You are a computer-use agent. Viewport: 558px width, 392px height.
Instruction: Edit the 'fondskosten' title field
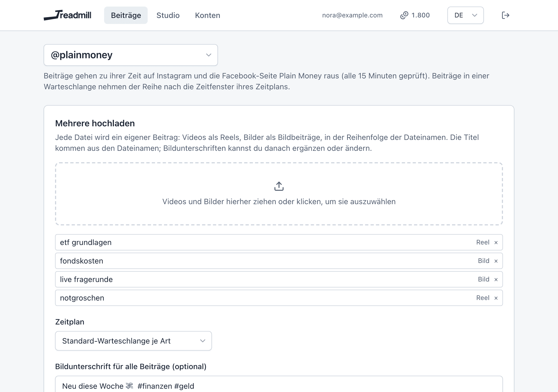[x=279, y=261]
